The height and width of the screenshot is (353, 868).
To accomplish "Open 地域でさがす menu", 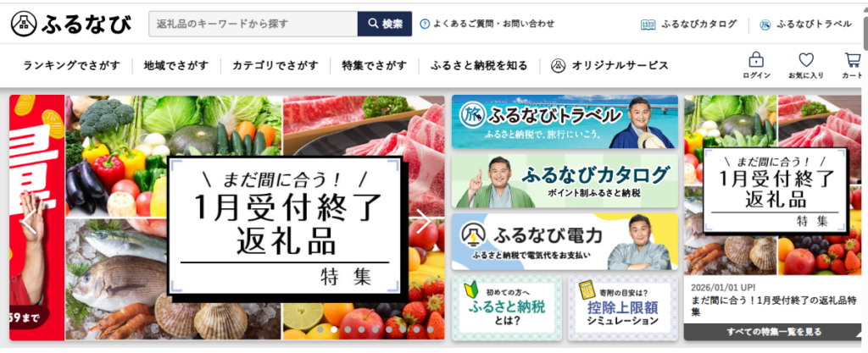I will pos(176,66).
